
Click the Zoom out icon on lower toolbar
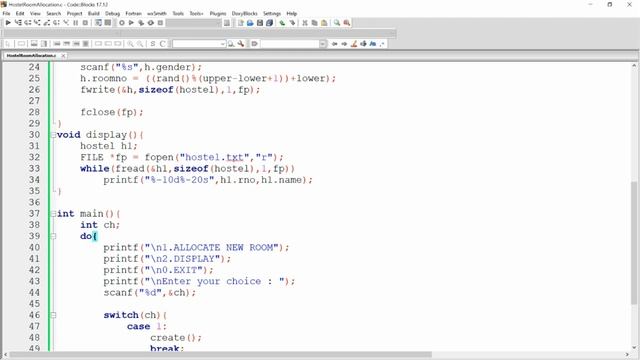tap(140, 44)
